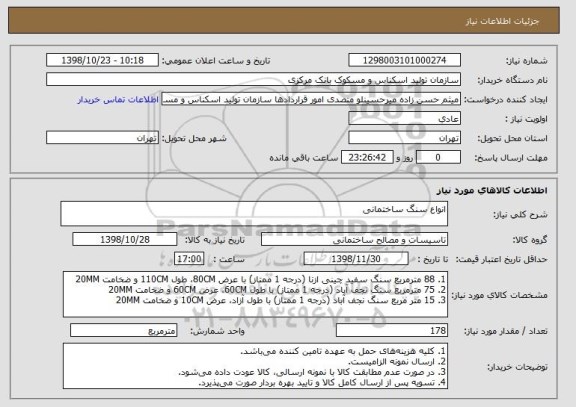Click buyer note 4 about تسویه
The height and width of the screenshot is (407, 576).
click(322, 383)
